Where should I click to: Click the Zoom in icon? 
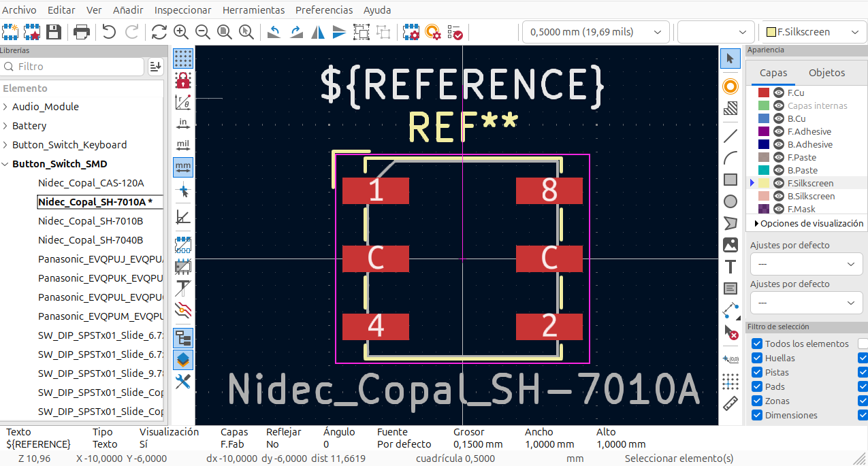[180, 32]
